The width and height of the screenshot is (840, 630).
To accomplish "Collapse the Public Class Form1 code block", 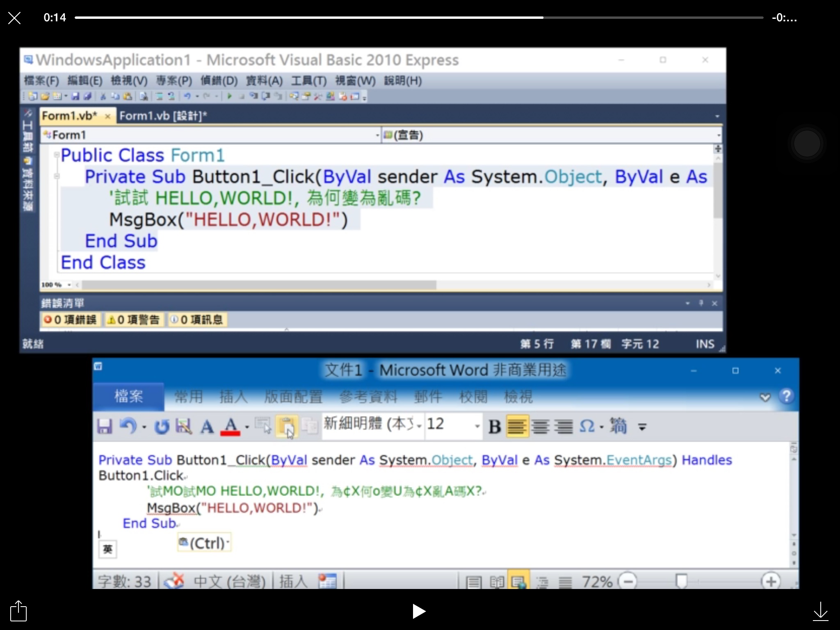I will tap(57, 155).
